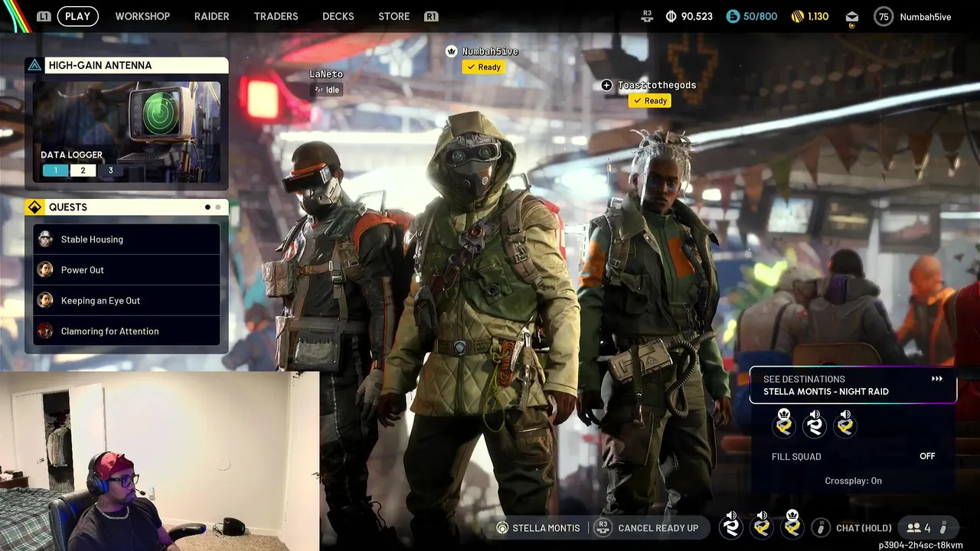Expand the See Destinations selector

pos(853,385)
